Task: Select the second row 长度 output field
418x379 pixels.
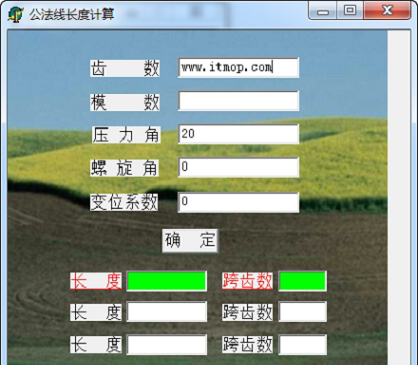Action: coord(167,312)
